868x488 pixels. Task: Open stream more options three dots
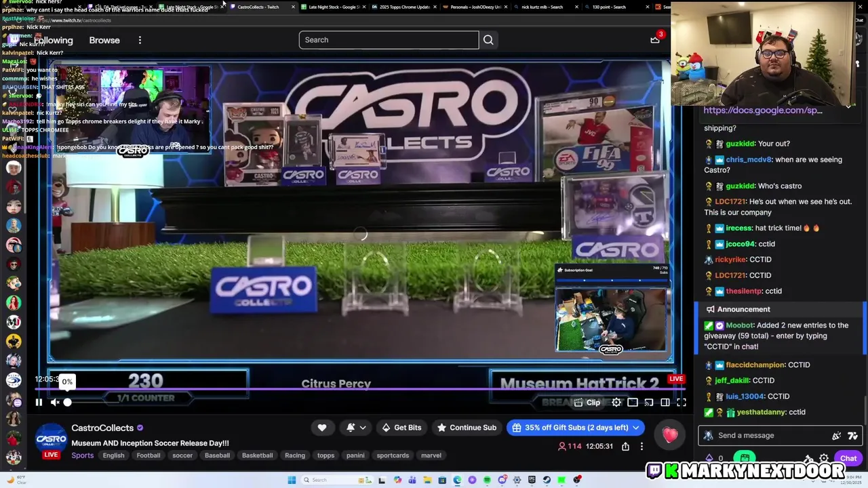[x=642, y=447]
